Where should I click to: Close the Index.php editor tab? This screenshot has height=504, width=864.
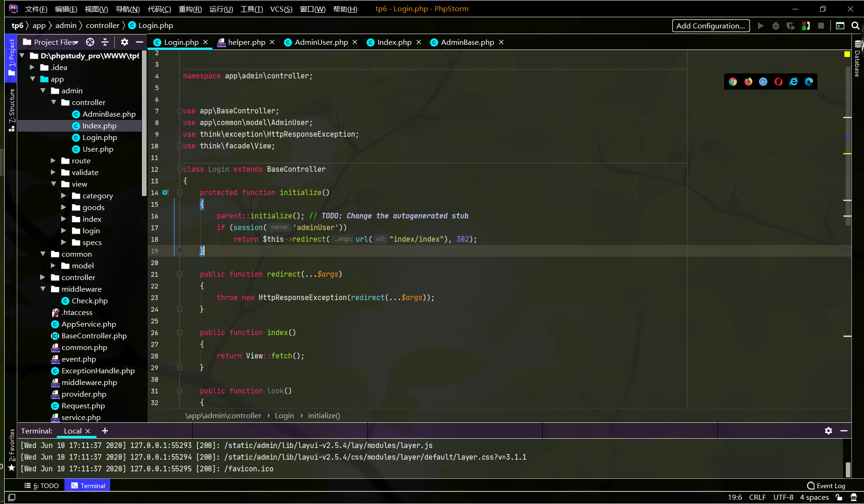point(419,42)
